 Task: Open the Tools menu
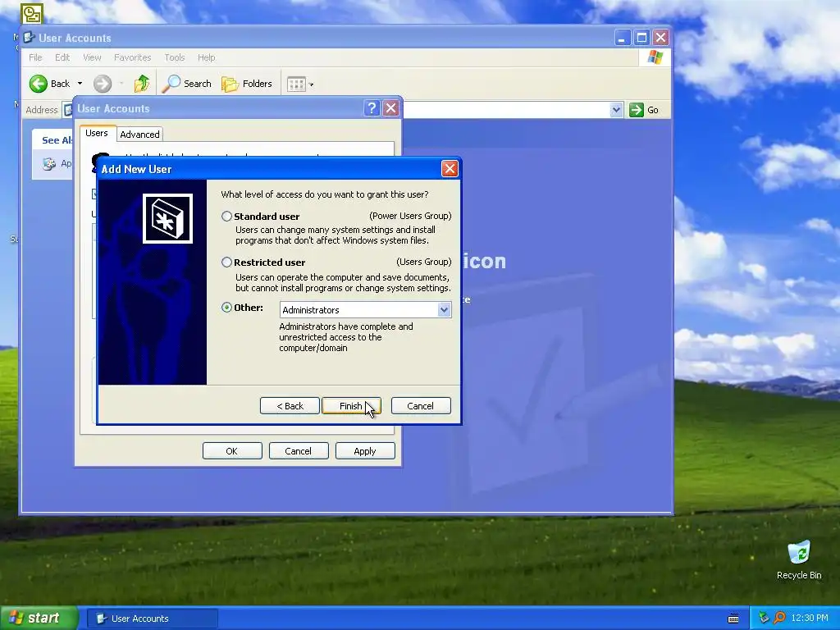click(x=174, y=57)
